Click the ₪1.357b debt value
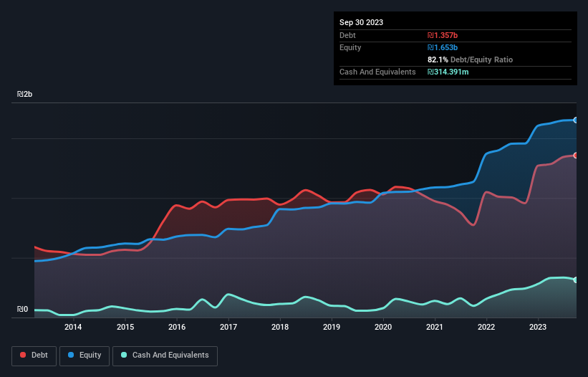Screen dimensions: 588x377 (x=443, y=35)
